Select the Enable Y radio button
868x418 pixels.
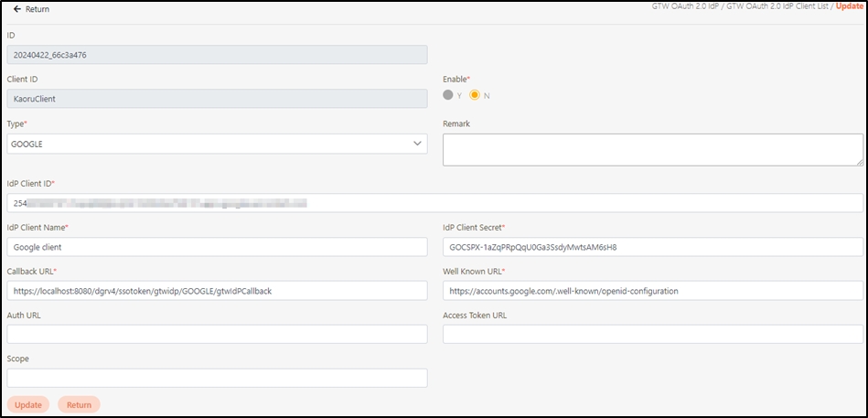coord(447,95)
